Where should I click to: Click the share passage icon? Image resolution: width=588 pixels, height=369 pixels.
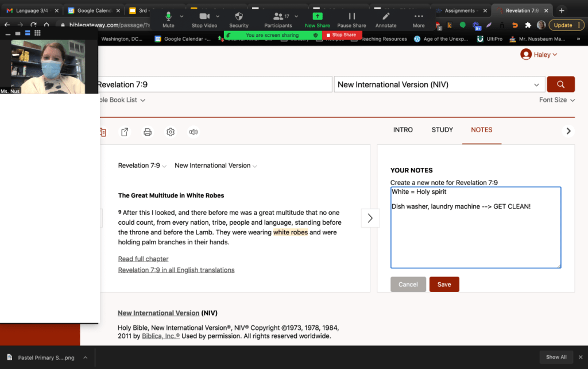click(x=125, y=132)
